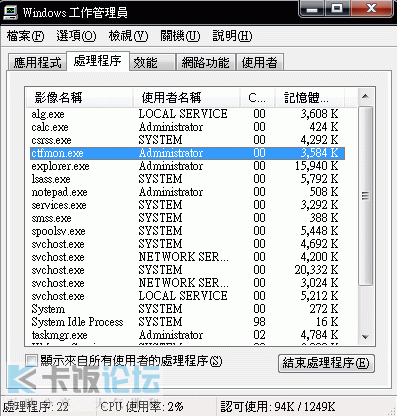Screen dimensions: 397x416
Task: Click the vertical scrollbar thumb
Action: point(365,196)
